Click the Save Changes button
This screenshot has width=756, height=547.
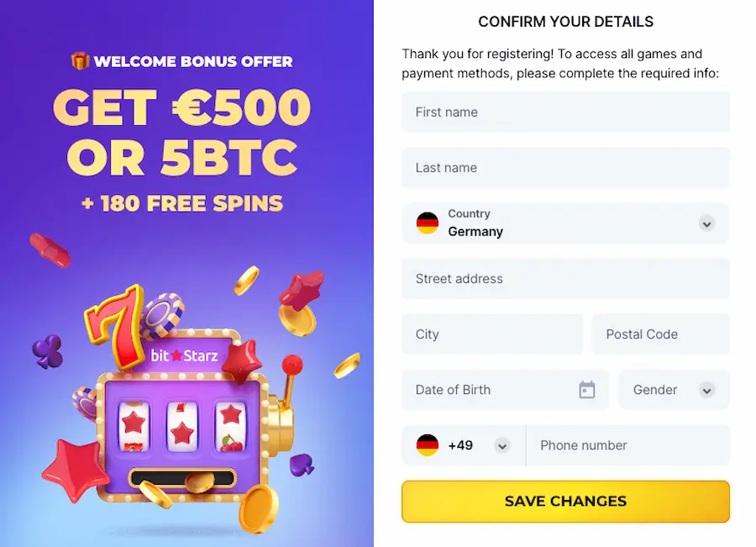[564, 501]
